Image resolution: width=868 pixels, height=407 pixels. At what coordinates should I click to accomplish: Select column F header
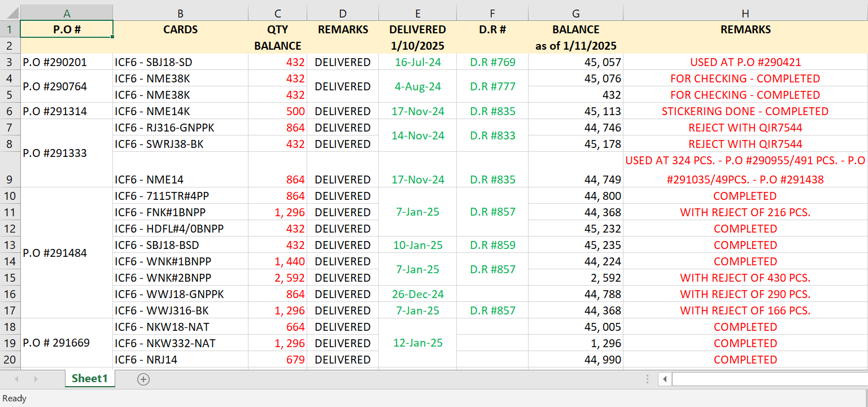pyautogui.click(x=492, y=13)
